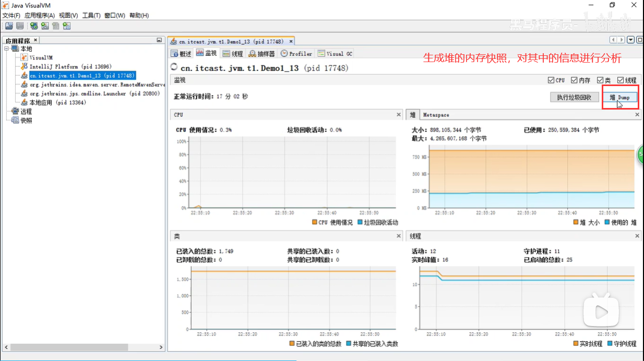The image size is (644, 361).
Task: Switch to the 线程 threads tab beside 监视
Action: coord(233,54)
